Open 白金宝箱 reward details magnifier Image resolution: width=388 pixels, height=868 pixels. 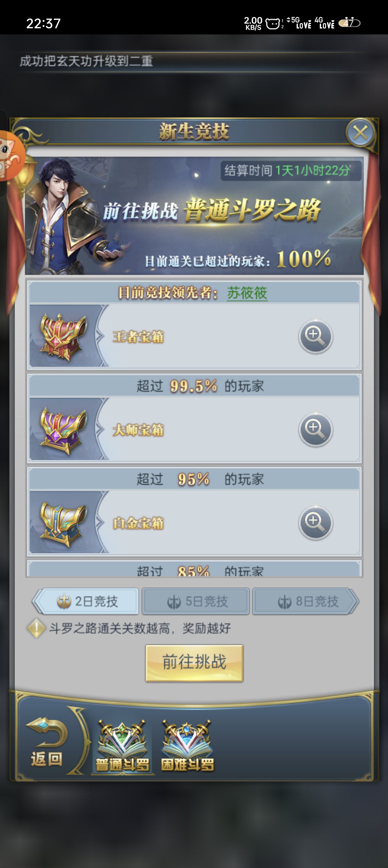pyautogui.click(x=315, y=522)
